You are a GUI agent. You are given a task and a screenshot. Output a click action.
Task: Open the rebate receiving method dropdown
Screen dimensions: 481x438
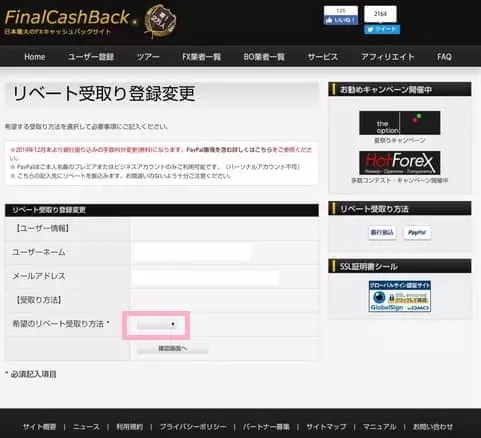(157, 324)
